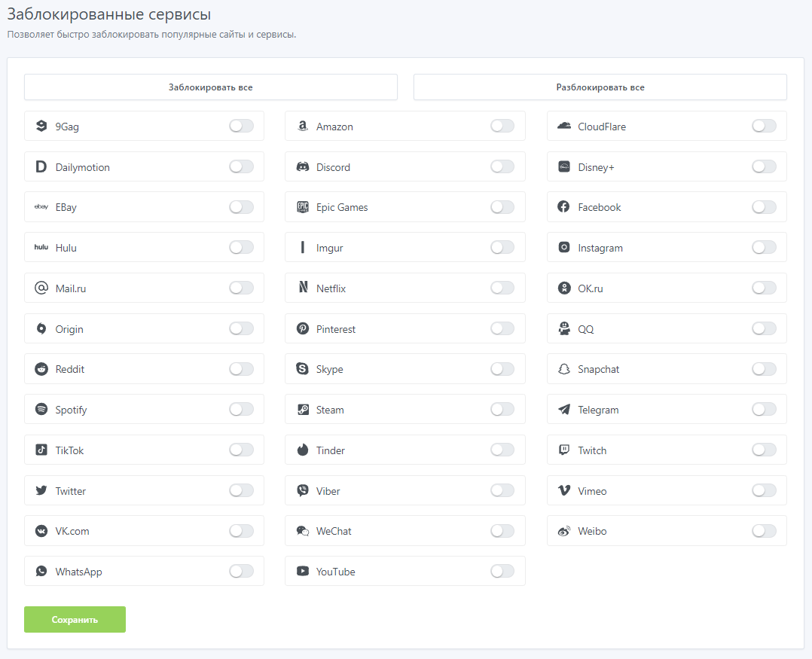
Task: Click the VK.com logo icon
Action: [41, 531]
